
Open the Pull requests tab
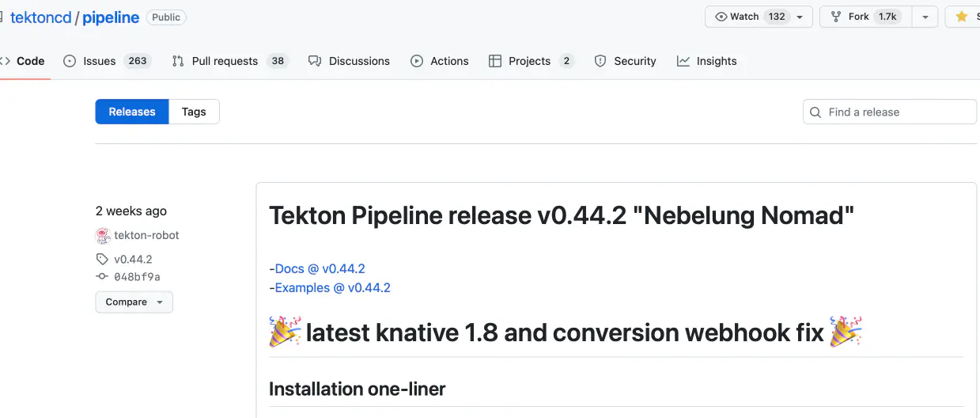[230, 61]
